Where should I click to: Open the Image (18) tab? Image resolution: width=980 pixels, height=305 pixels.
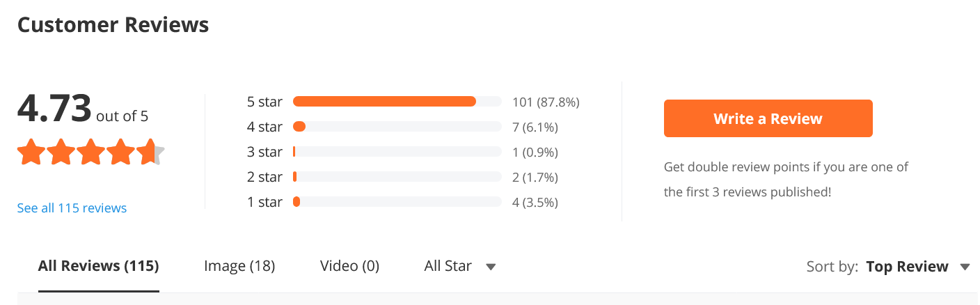tap(239, 266)
